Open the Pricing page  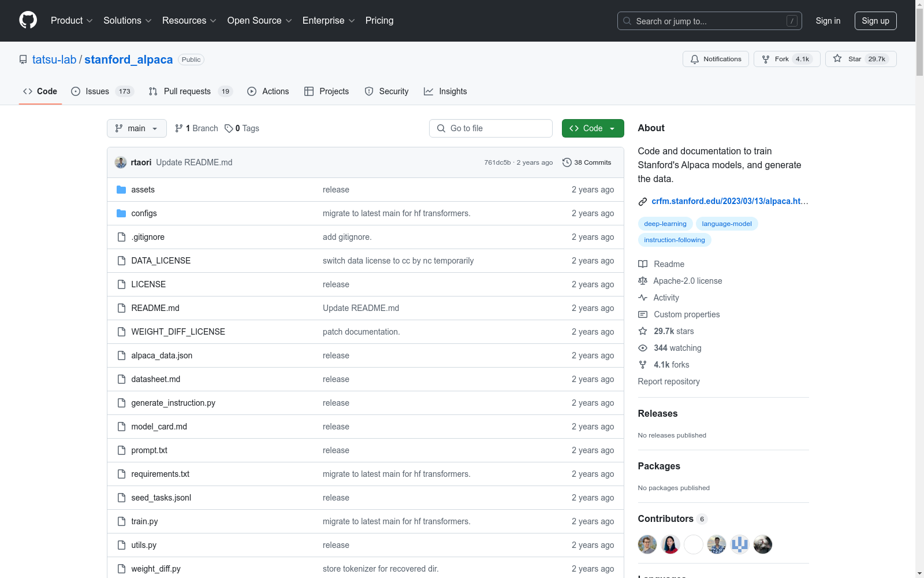tap(379, 20)
